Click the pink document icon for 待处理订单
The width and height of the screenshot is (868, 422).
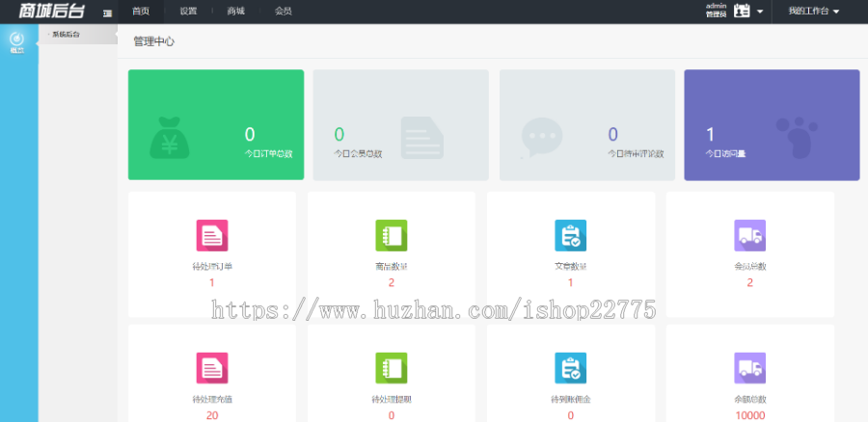(212, 236)
